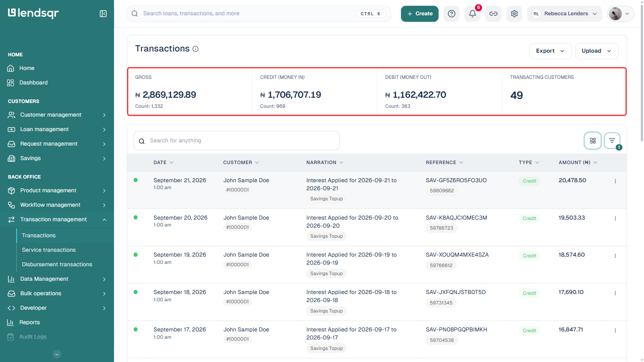This screenshot has width=644, height=362.
Task: Collapse Transaction management chevron
Action: (104, 220)
